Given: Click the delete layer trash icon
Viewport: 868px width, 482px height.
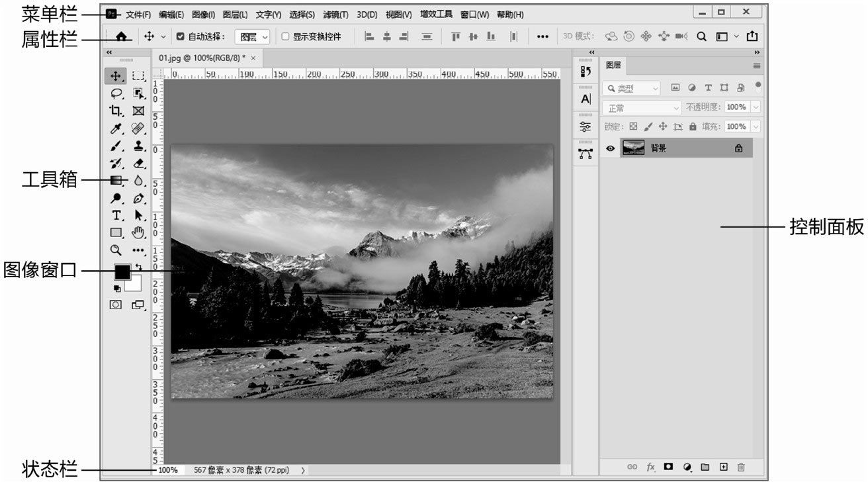Looking at the screenshot, I should coord(741,467).
